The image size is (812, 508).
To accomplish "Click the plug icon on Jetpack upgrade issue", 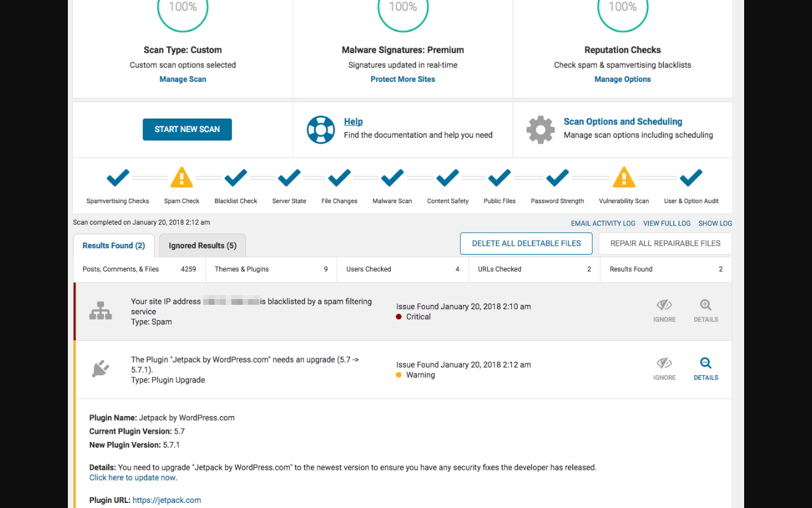I will pos(100,369).
